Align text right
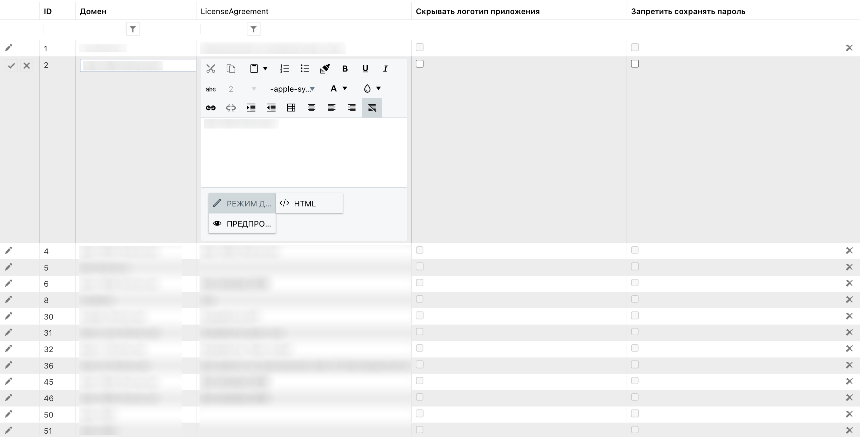 pos(352,108)
